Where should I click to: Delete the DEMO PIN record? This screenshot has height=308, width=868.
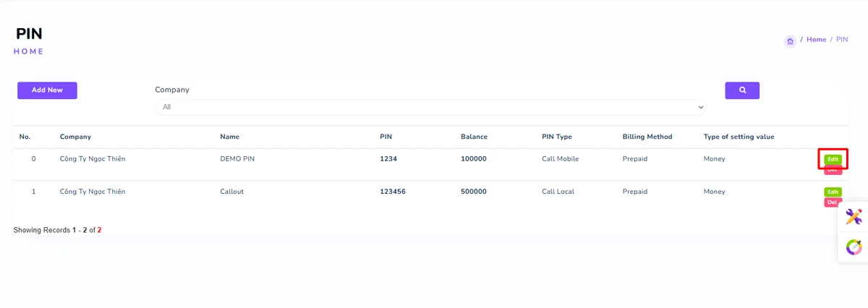point(833,171)
